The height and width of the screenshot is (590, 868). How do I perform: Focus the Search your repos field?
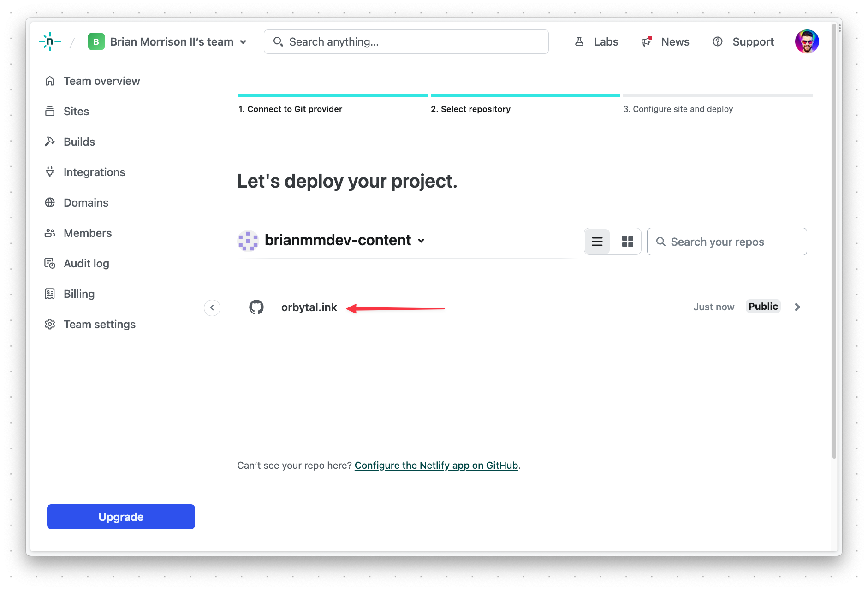pyautogui.click(x=733, y=242)
